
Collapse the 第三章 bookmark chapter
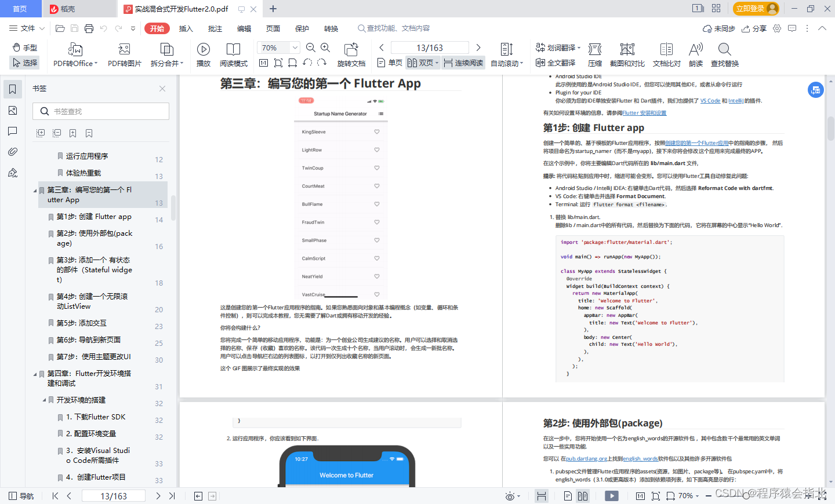tap(34, 189)
